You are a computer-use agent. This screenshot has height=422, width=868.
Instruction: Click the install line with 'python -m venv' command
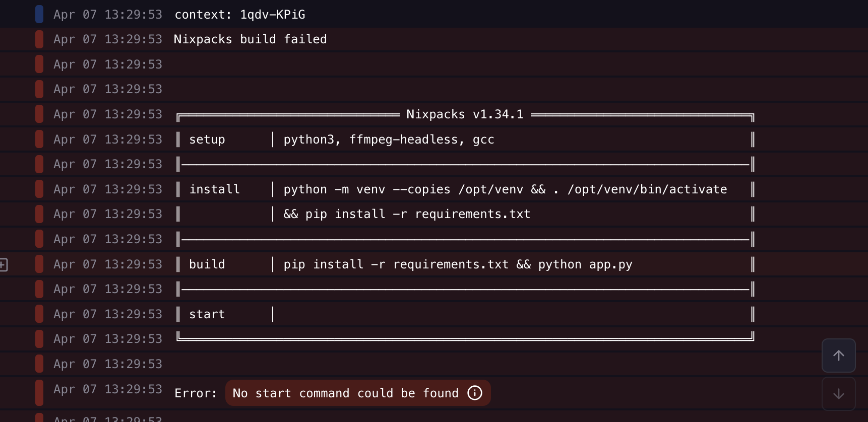(x=505, y=189)
